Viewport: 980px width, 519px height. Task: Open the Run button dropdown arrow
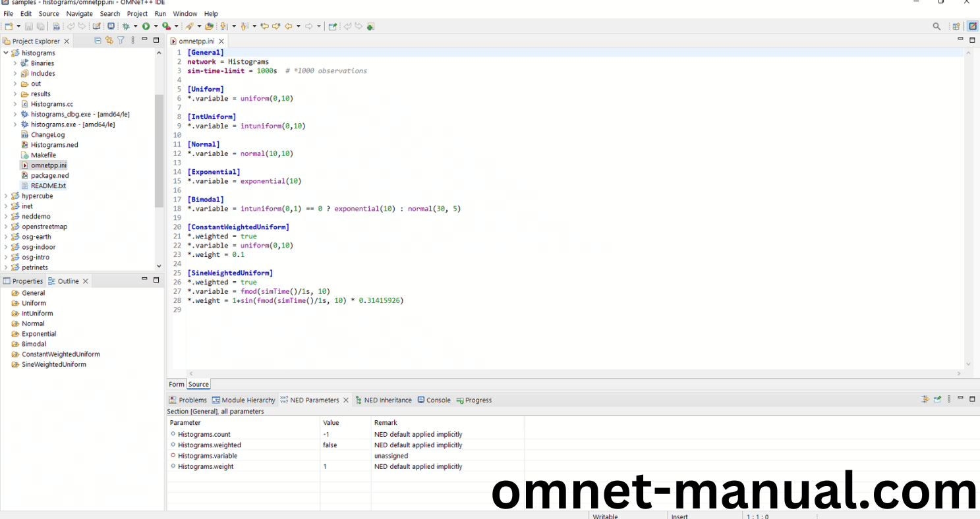pos(156,26)
